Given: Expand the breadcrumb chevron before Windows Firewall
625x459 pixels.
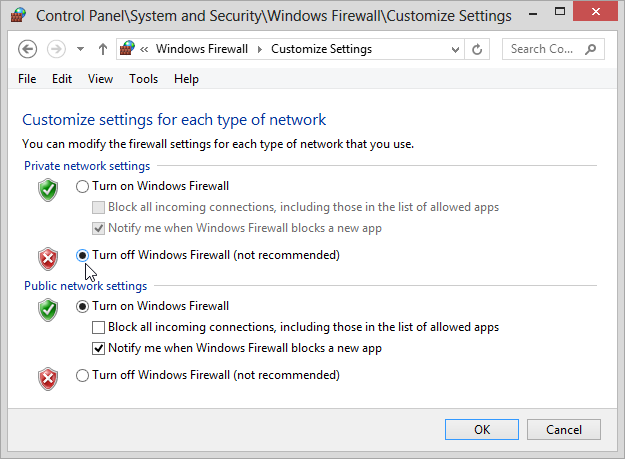Looking at the screenshot, I should pos(145,49).
